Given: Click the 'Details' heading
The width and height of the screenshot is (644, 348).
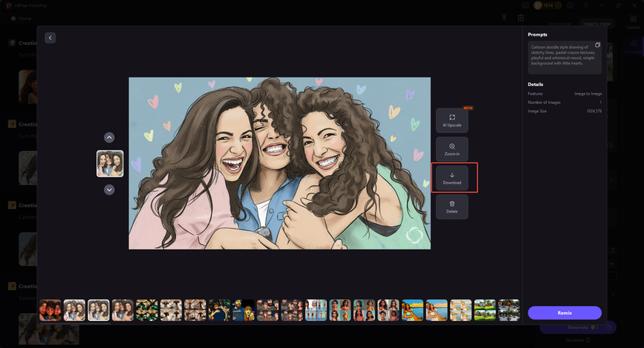Looking at the screenshot, I should 535,84.
